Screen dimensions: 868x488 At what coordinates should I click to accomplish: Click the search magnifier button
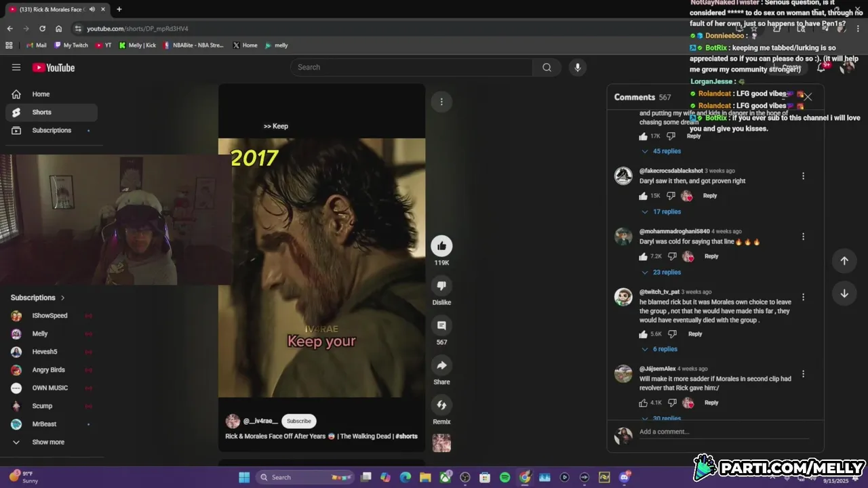point(547,67)
